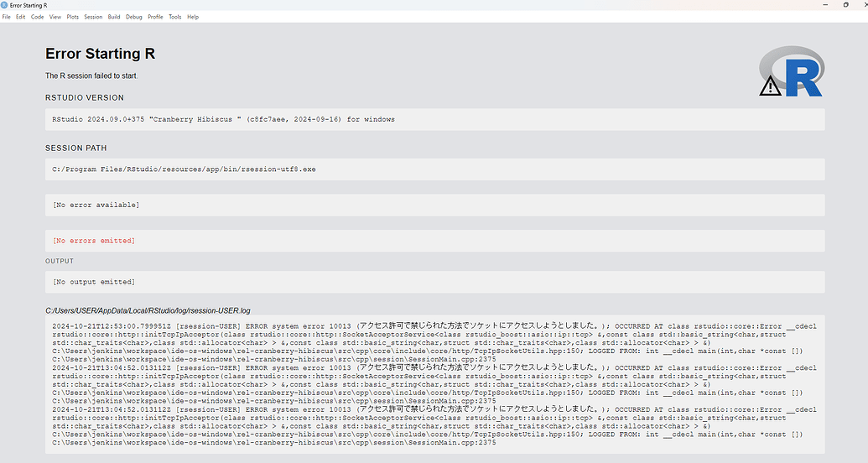The width and height of the screenshot is (868, 463).
Task: Restore down the window
Action: (x=845, y=4)
